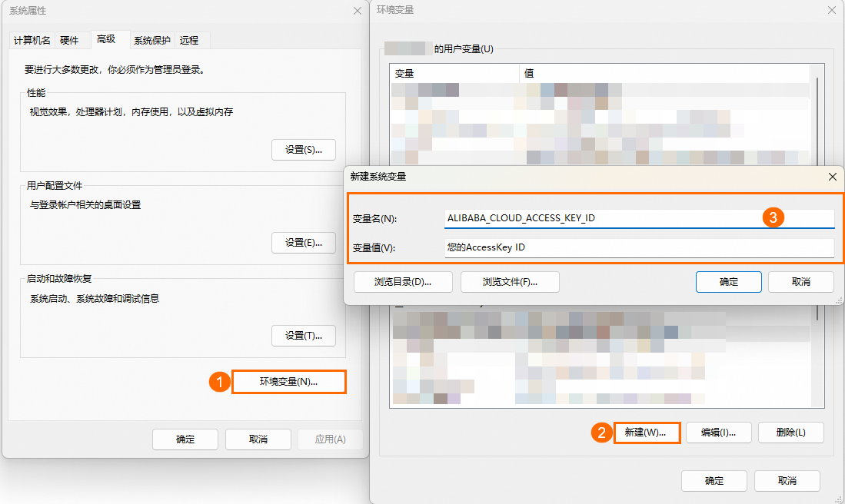845x504 pixels.
Task: Close the 环境变量 window
Action: pos(831,10)
